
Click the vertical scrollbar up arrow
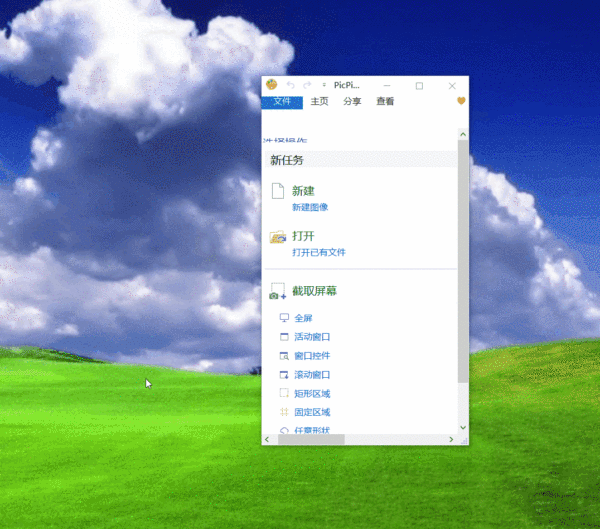pos(463,134)
